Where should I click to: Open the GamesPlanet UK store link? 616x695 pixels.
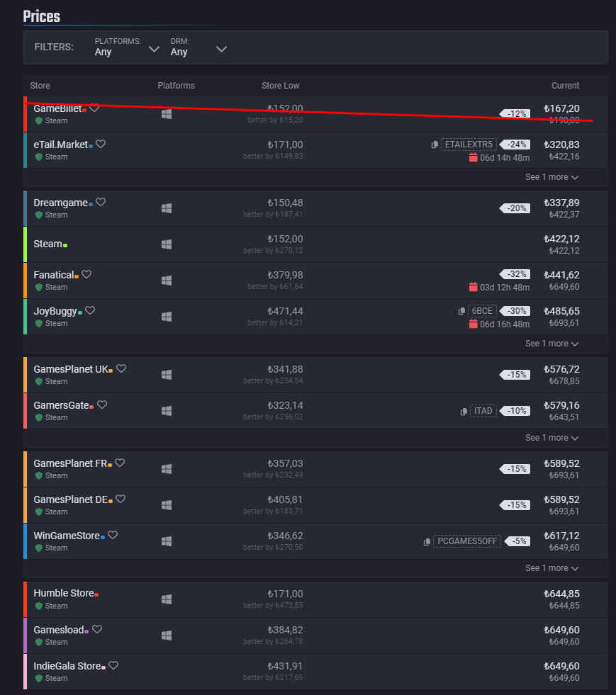(71, 368)
